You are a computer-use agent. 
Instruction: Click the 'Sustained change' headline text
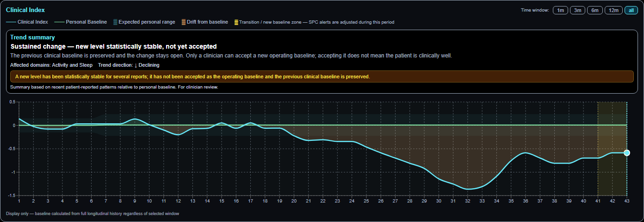coord(113,47)
